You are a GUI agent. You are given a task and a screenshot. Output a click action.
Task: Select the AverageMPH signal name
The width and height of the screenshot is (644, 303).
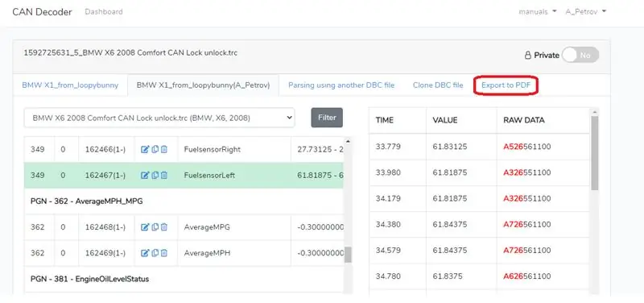[x=207, y=253]
